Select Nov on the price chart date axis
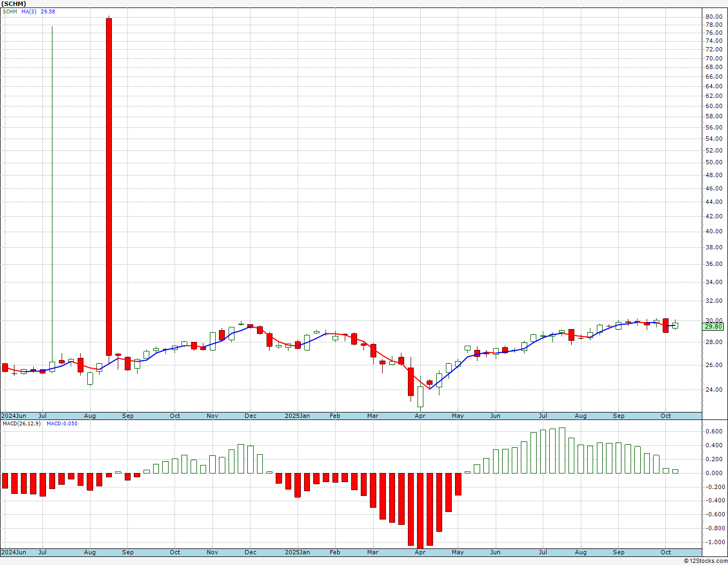The image size is (728, 565). click(213, 416)
